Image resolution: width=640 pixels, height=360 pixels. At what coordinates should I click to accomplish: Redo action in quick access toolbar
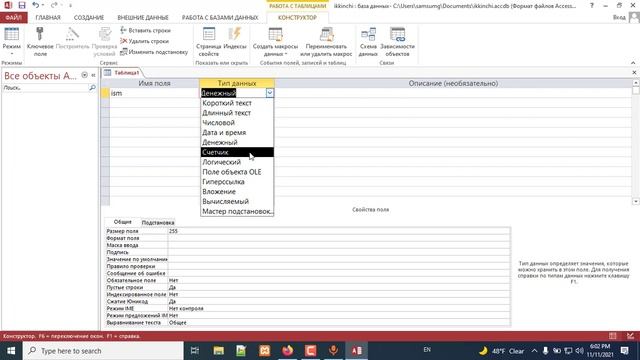click(54, 5)
